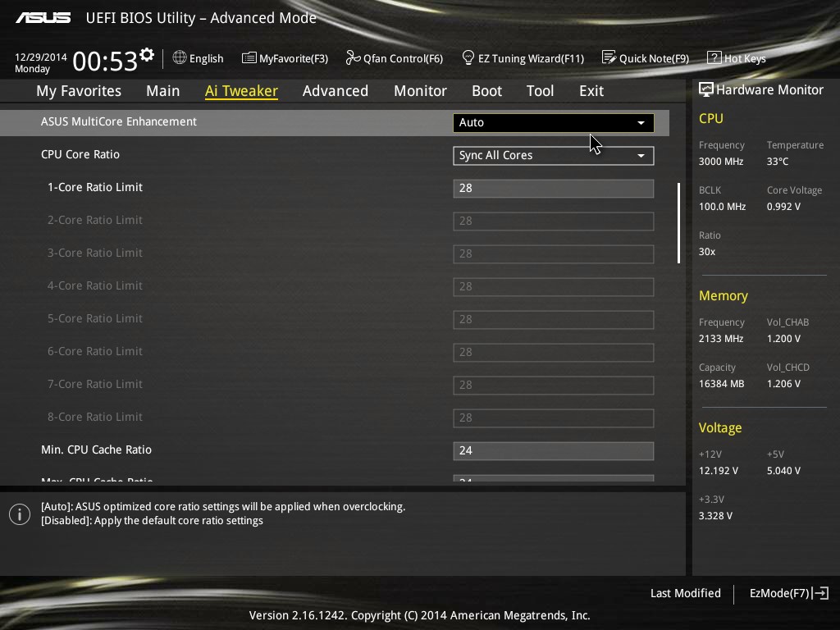Click EZ Tuning Wizard(F11) label

[531, 58]
